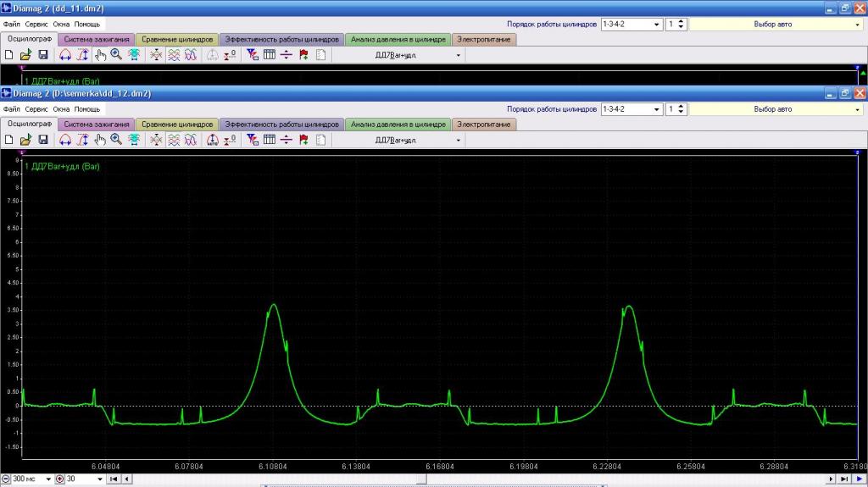This screenshot has width=868, height=487.
Task: Expand Выбор авто dropdown in dd_12 window
Action: tap(858, 109)
